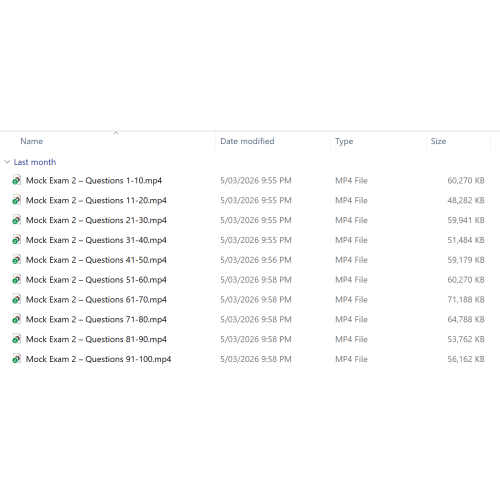Select file Mock Exam 2 – Questions 61-70.mp4

[96, 299]
